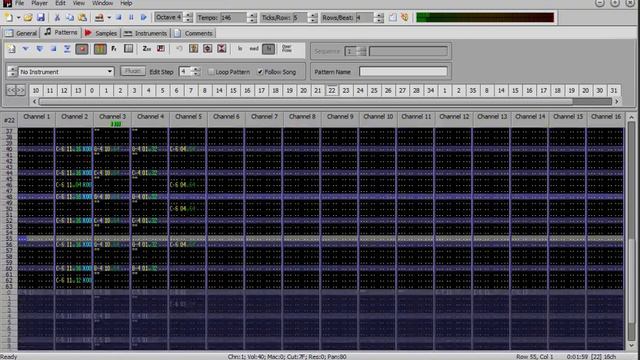Play current row icon
This screenshot has width=640, height=360.
(67, 49)
